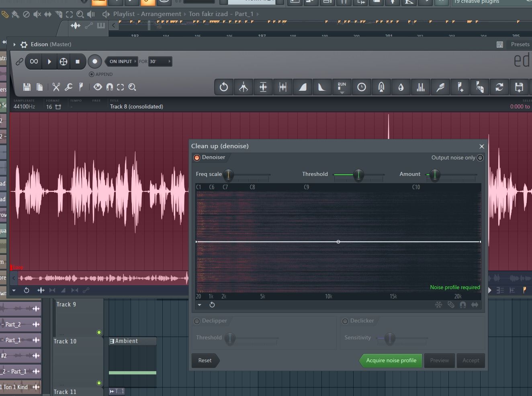The height and width of the screenshot is (396, 532).
Task: Click the Preview button
Action: click(x=440, y=360)
